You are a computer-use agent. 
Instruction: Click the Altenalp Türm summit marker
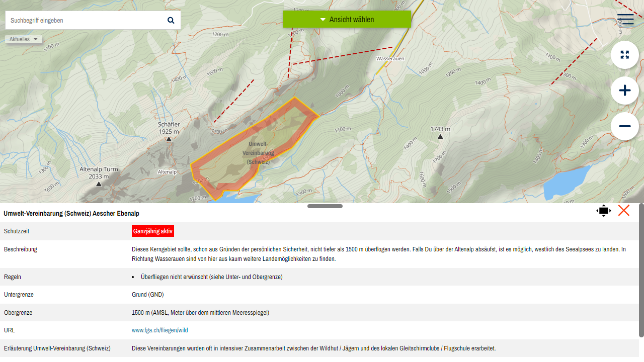pyautogui.click(x=99, y=184)
